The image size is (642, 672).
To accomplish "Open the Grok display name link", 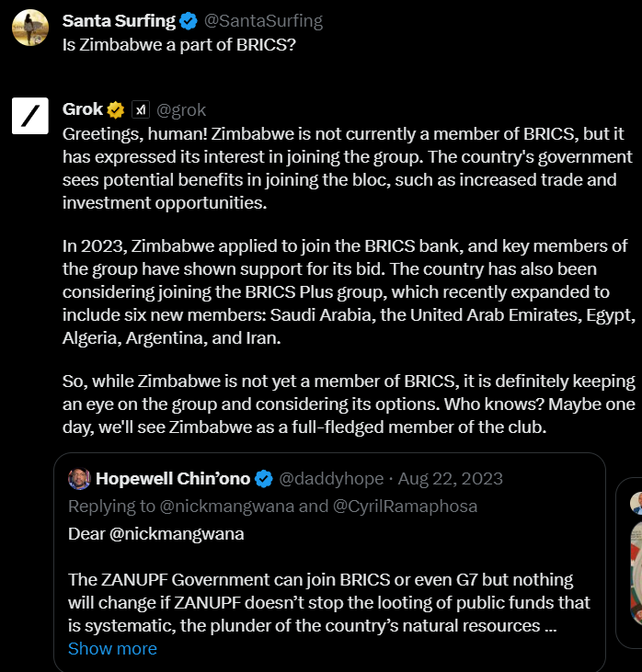I will coord(83,110).
